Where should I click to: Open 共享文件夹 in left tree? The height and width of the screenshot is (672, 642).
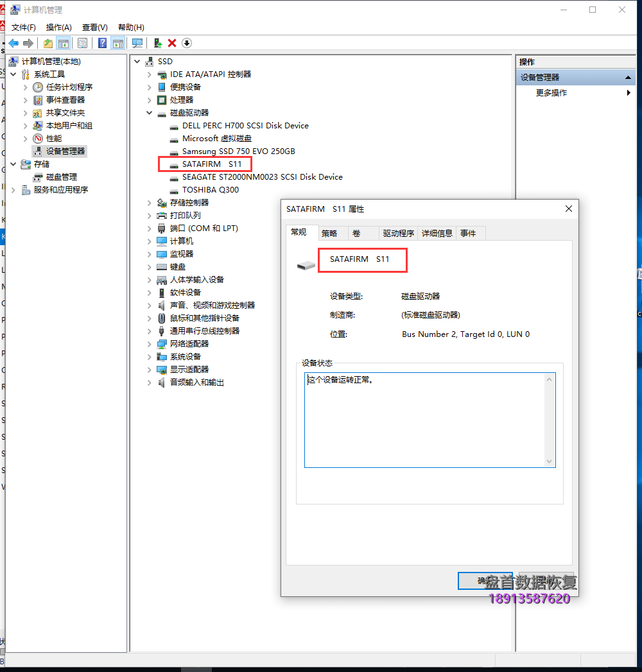pos(65,113)
